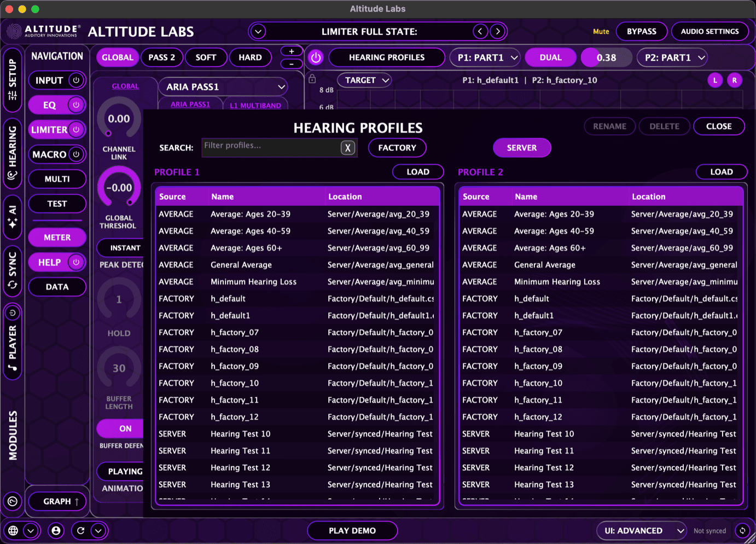
Task: Expand the ARIA PASS1 preset dropdown
Action: [223, 86]
